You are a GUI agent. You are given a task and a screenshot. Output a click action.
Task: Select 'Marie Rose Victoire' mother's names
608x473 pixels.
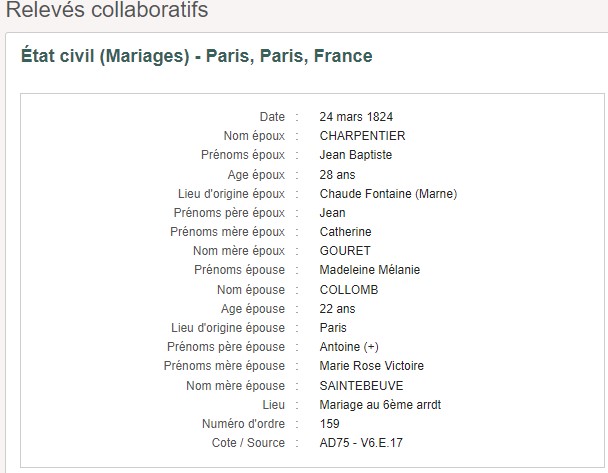371,366
